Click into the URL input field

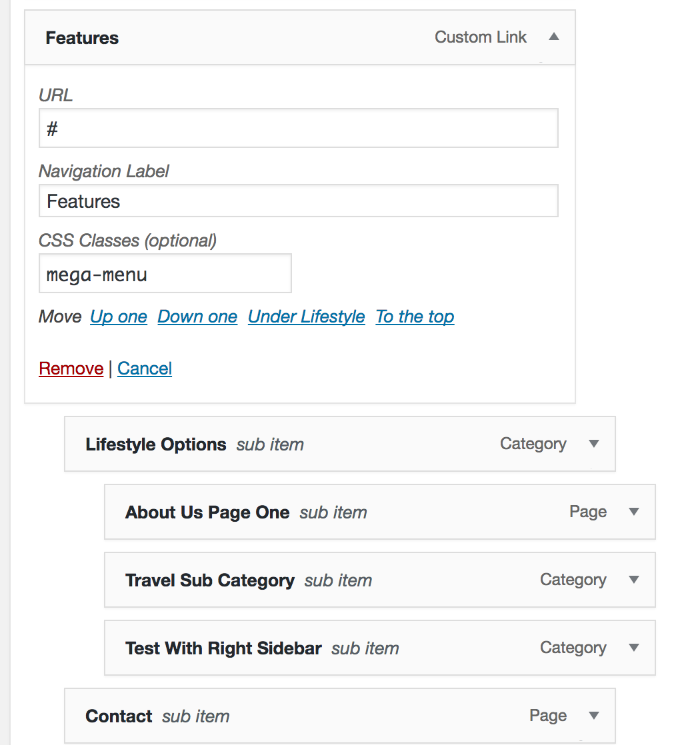[298, 129]
